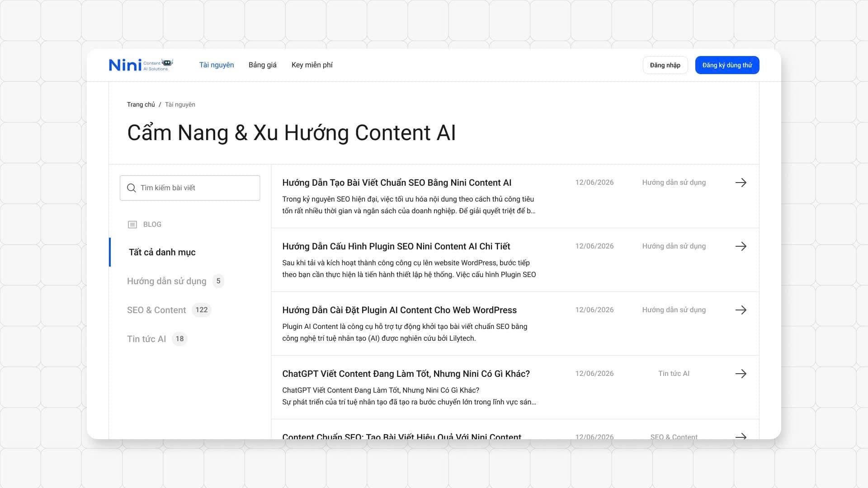
Task: Open arrow for Content Chuẩn SEO article
Action: coord(741,436)
